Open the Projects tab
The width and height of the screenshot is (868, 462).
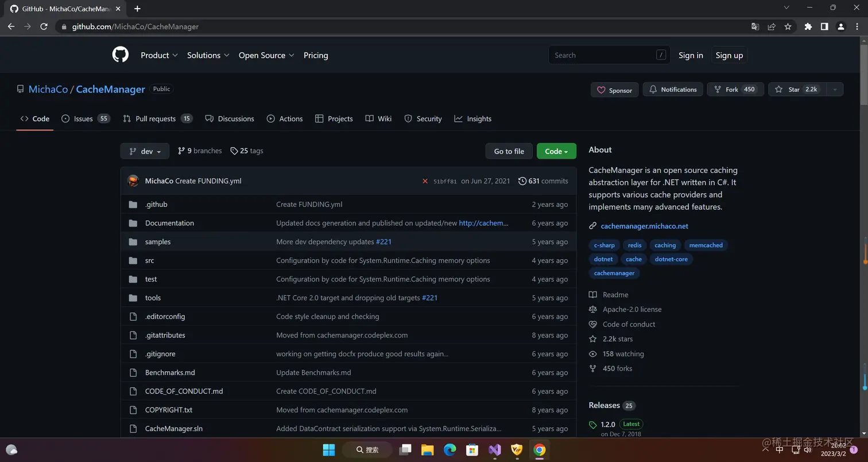334,118
